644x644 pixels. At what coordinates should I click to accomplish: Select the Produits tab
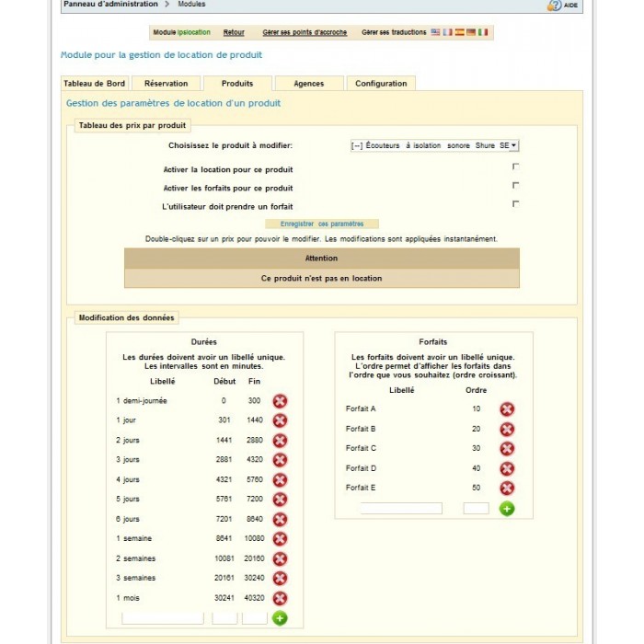237,84
